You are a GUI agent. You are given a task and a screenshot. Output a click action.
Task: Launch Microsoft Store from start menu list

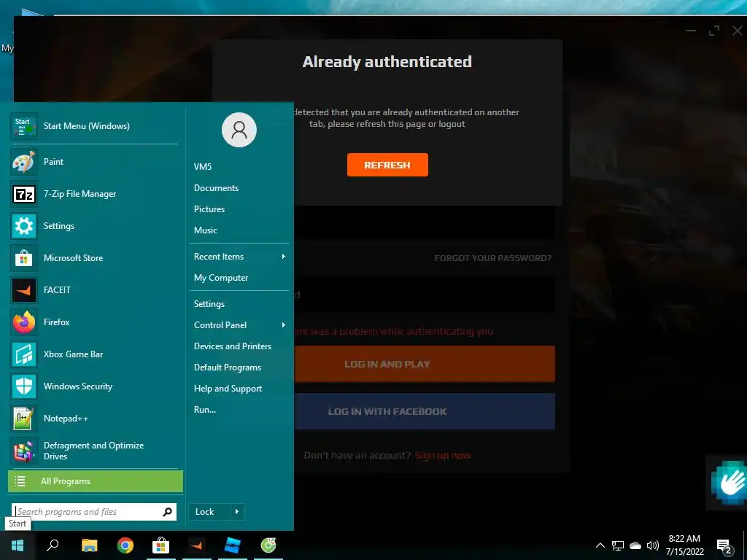pyautogui.click(x=96, y=258)
